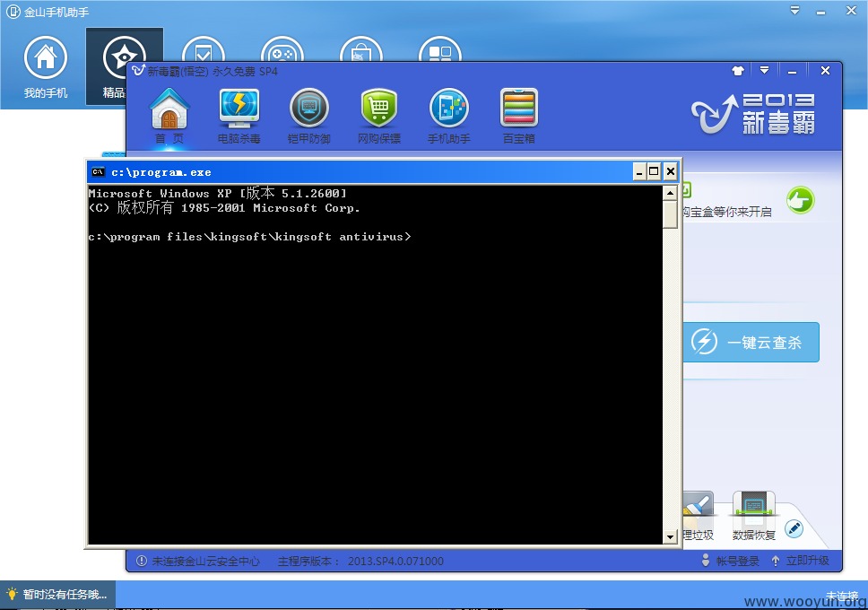Close the c:\program.exe console window
Image resolution: width=868 pixels, height=610 pixels.
[671, 171]
